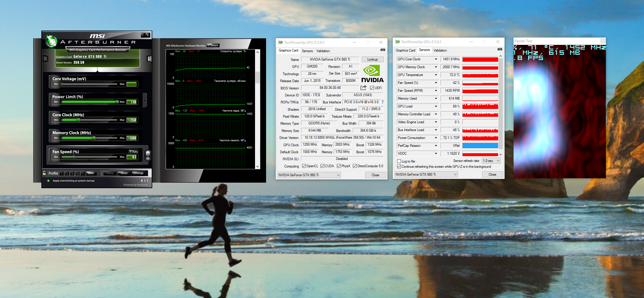This screenshot has width=644, height=298.
Task: Click the Lookup button in GPU-Z
Action: [x=372, y=59]
